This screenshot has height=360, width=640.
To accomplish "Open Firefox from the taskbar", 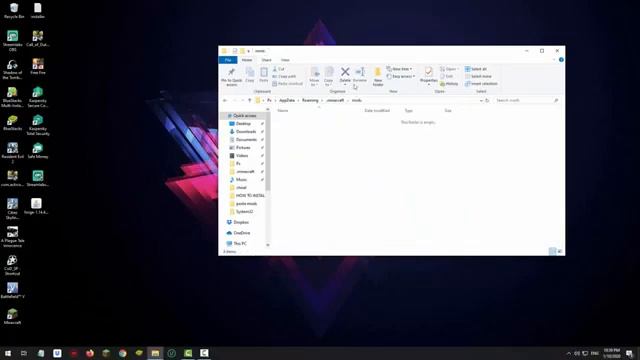I will [x=90, y=353].
